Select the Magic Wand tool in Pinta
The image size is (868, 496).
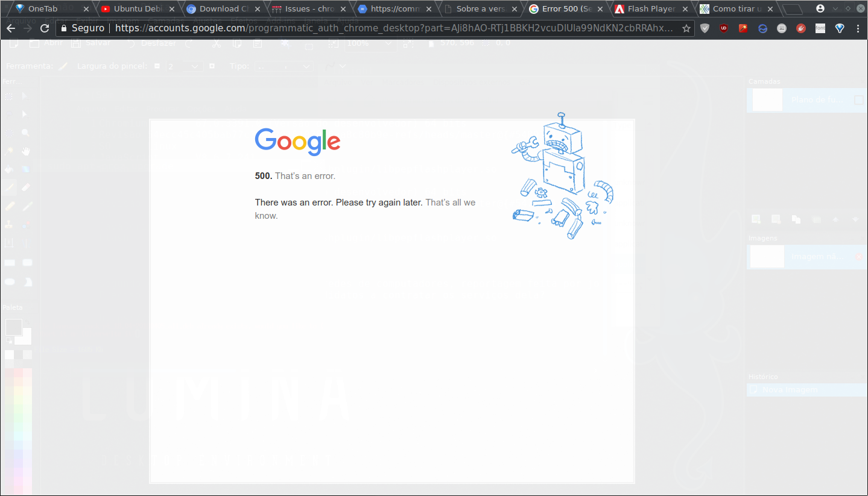9,151
